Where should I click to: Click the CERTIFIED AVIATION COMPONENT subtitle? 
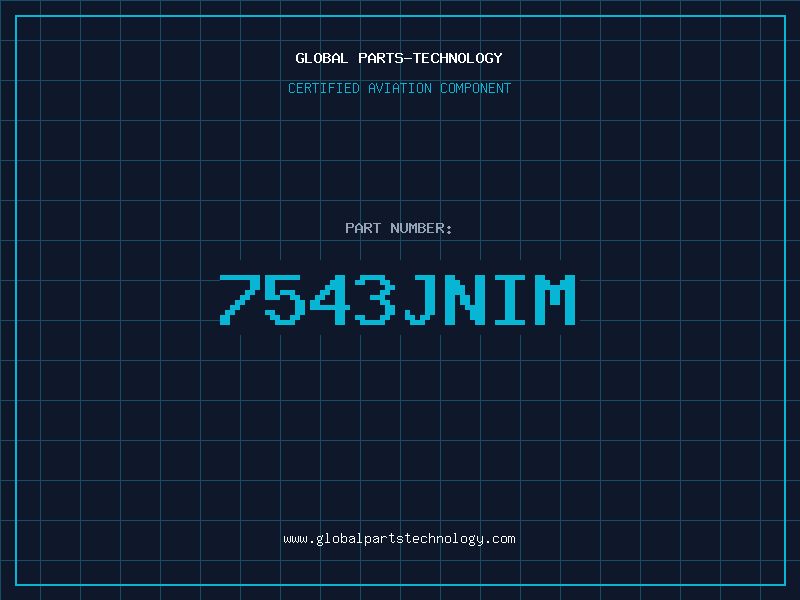[399, 88]
